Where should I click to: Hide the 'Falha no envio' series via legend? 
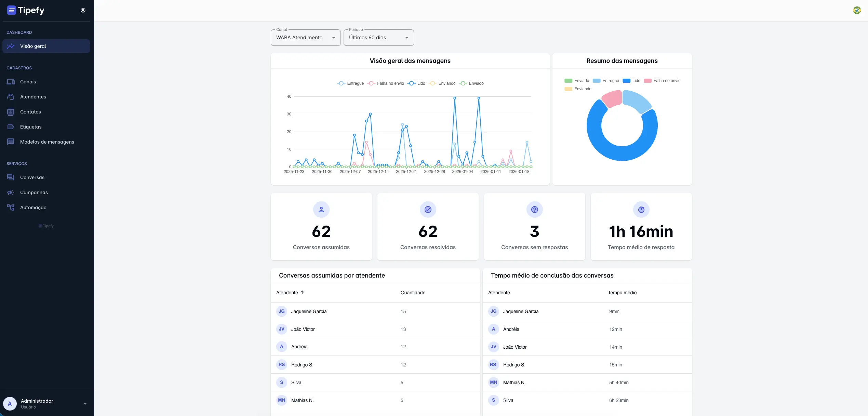click(x=386, y=83)
